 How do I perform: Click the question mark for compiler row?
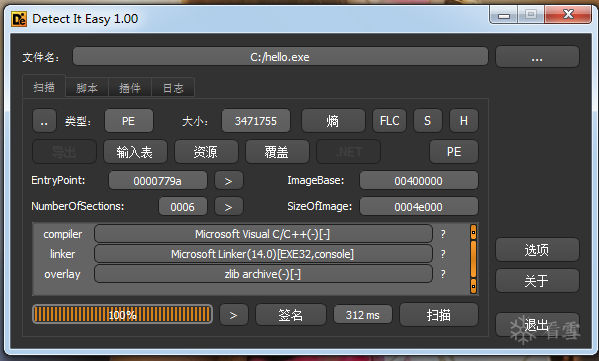[443, 234]
